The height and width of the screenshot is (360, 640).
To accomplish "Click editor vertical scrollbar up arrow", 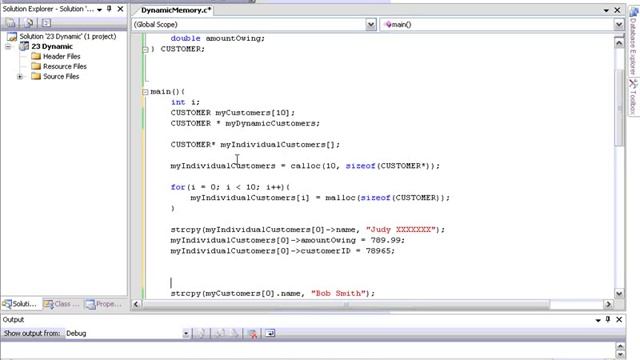I will (619, 42).
